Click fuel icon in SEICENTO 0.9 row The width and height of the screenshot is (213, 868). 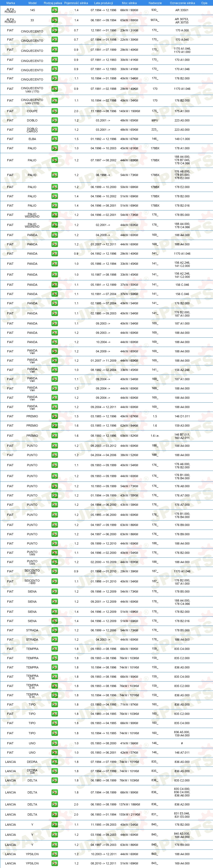pyautogui.click(x=54, y=572)
